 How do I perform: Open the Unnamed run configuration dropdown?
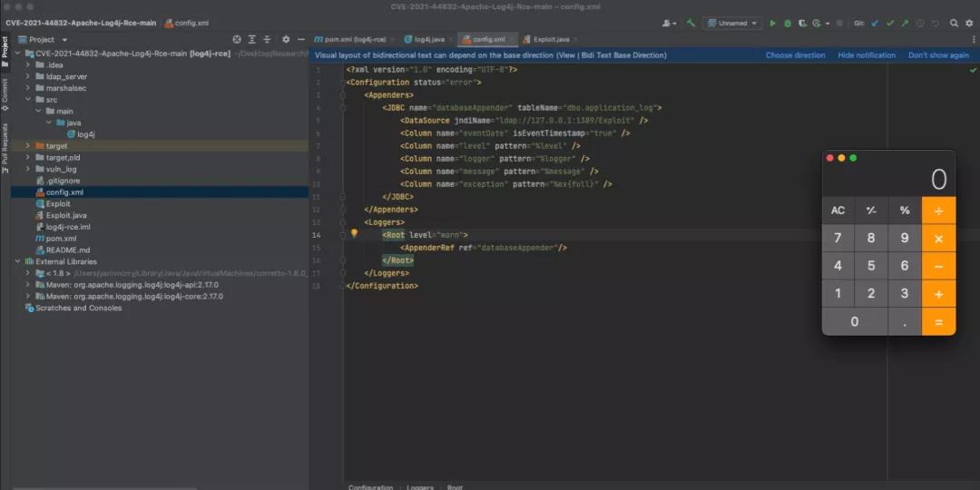click(731, 23)
